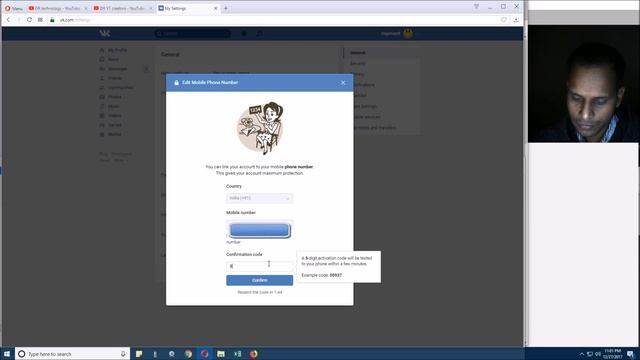Reload the current page

point(29,20)
